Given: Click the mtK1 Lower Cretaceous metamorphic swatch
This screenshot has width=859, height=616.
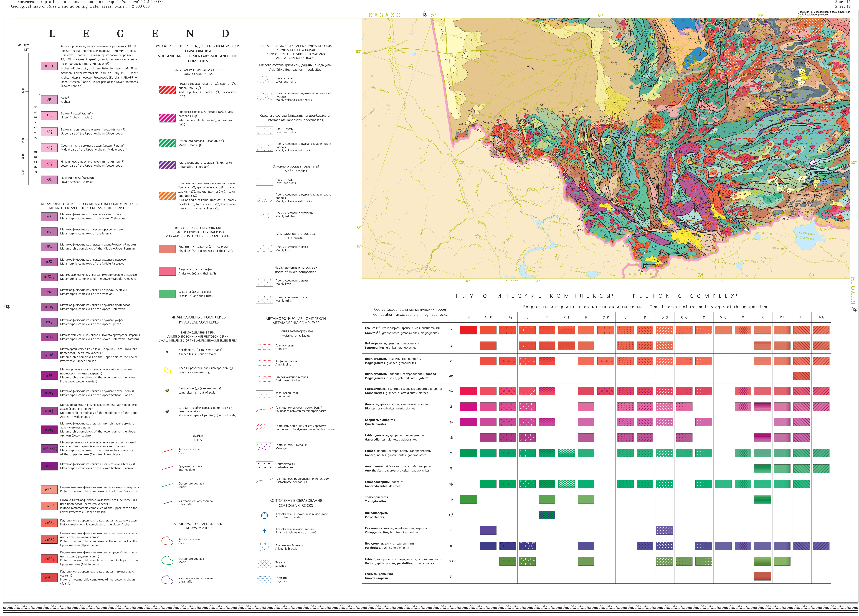Looking at the screenshot, I should (x=49, y=217).
